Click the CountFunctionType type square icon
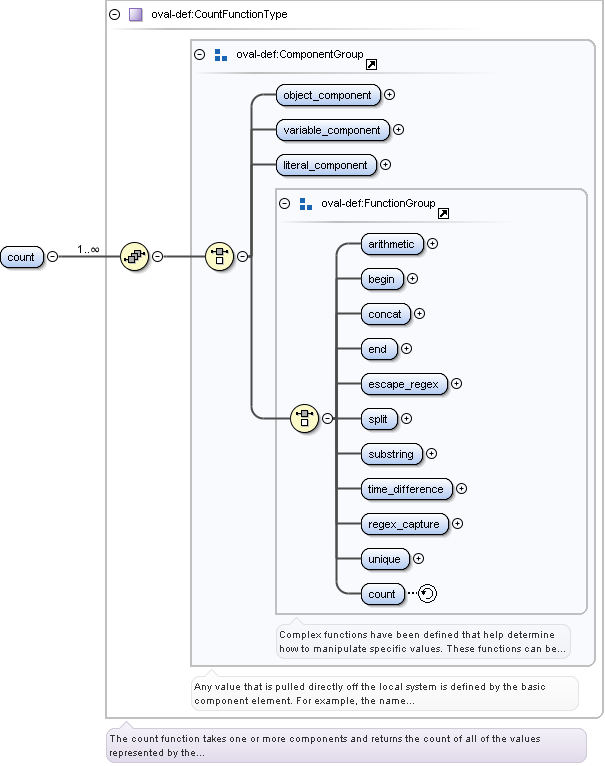This screenshot has width=605, height=766. (x=136, y=15)
